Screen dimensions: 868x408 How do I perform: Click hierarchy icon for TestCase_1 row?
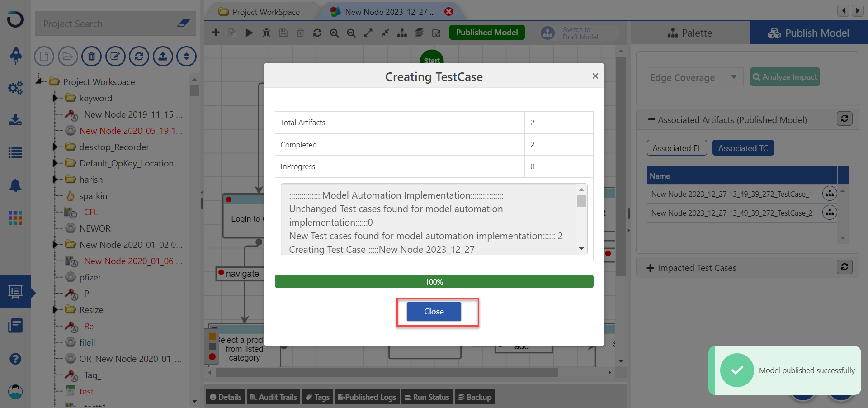pos(830,194)
